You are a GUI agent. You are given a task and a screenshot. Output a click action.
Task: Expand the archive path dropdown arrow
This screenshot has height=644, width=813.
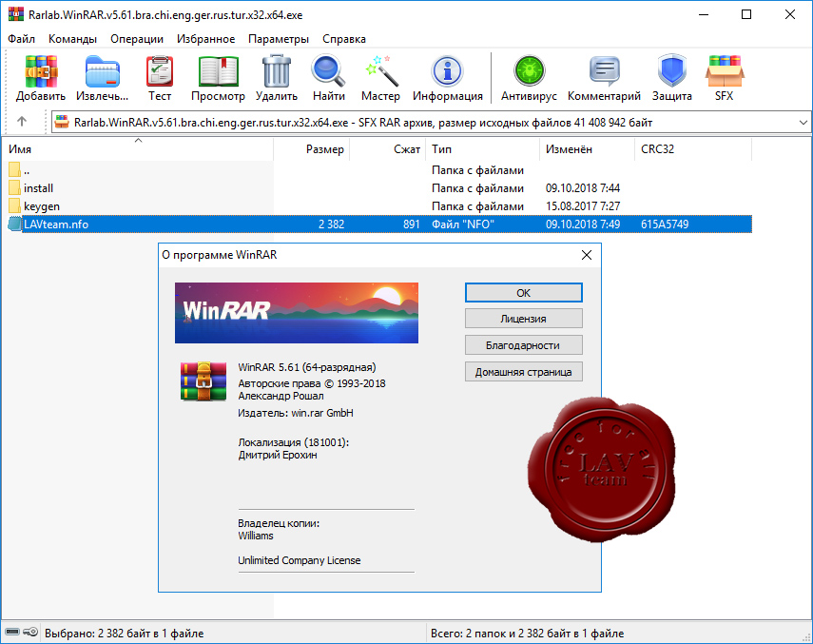[x=803, y=123]
